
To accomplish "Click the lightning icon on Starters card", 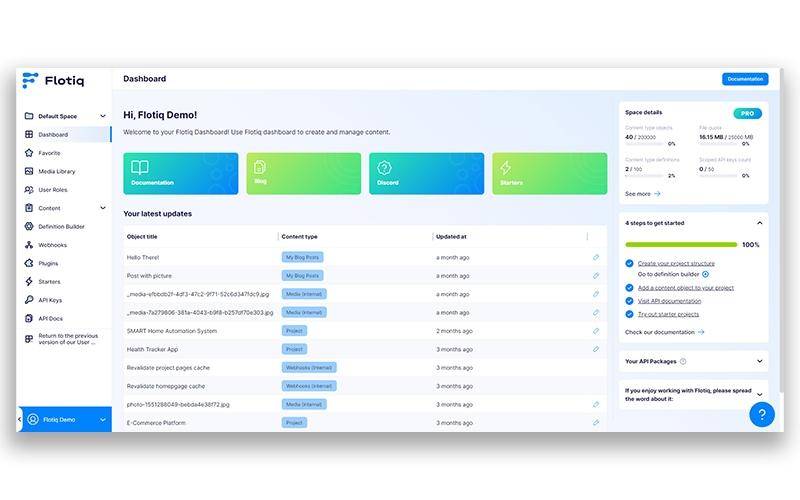I will (x=506, y=168).
